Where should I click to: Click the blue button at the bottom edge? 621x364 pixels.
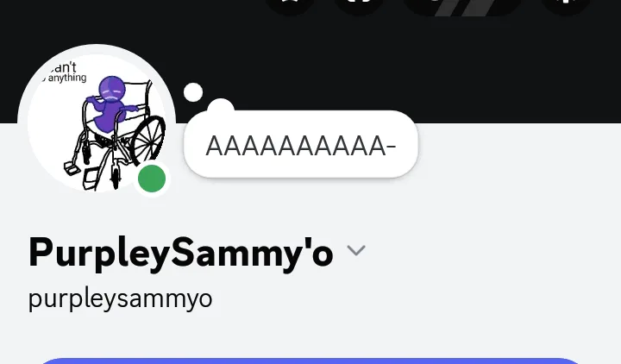point(310,361)
